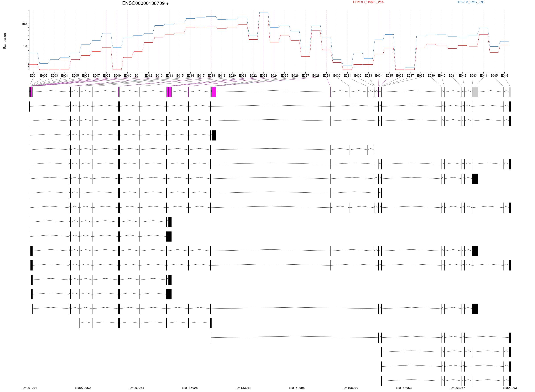Click the gene title ENSG00000138709 +
This screenshot has height=392, width=535.
click(x=145, y=3)
